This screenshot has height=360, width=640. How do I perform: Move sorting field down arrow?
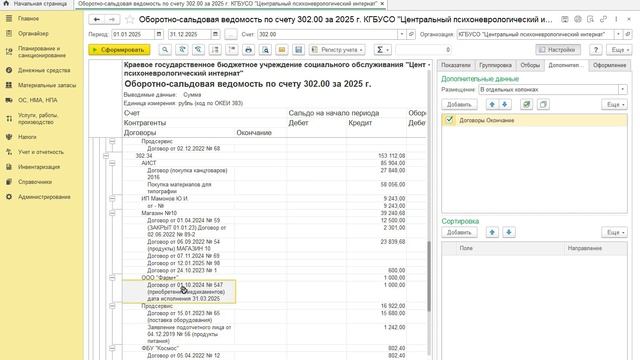(509, 232)
